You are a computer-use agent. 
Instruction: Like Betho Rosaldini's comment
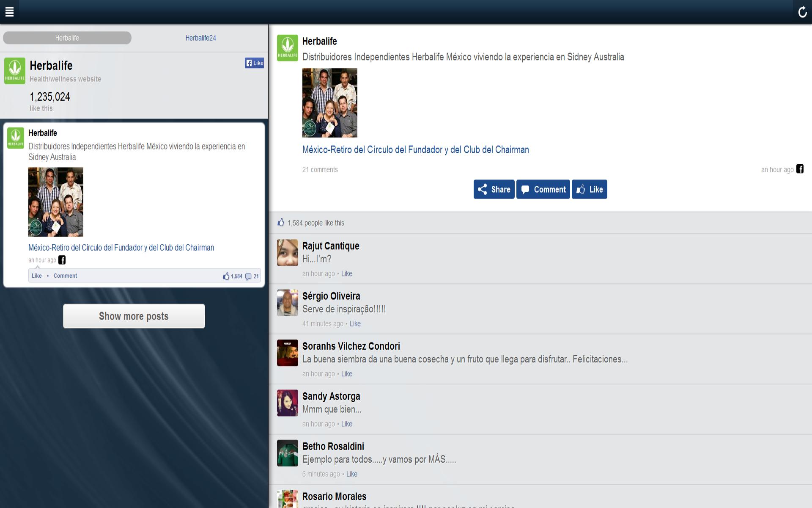coord(351,474)
